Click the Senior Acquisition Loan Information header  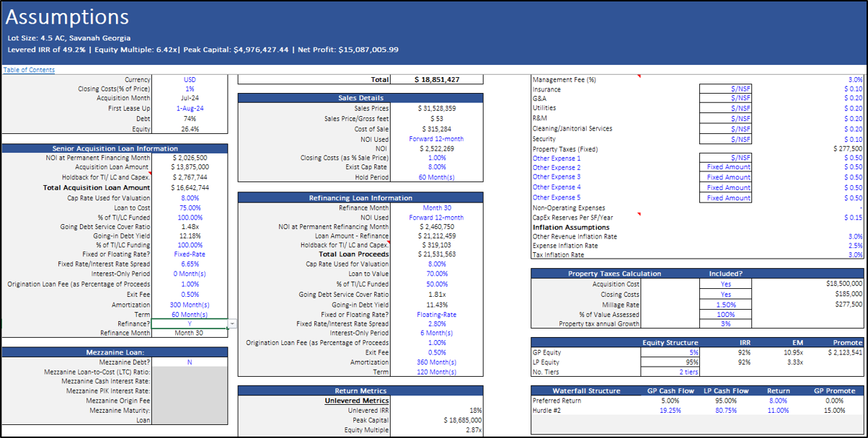pos(115,148)
